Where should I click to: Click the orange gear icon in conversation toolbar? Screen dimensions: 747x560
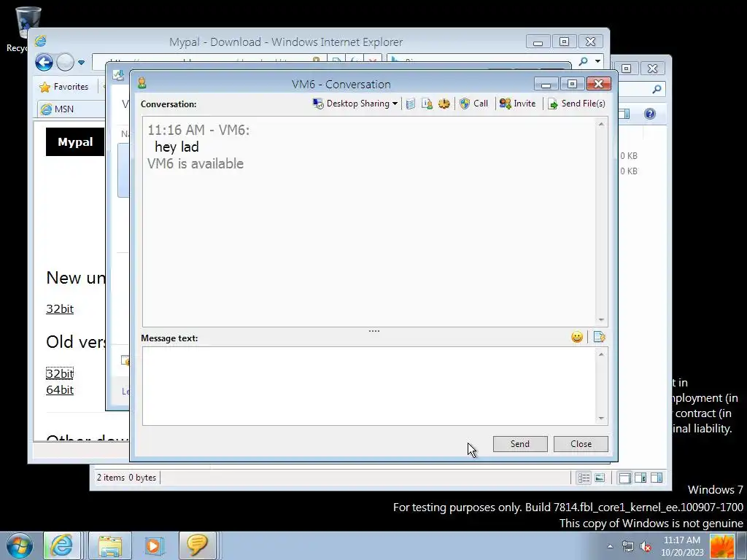click(444, 104)
